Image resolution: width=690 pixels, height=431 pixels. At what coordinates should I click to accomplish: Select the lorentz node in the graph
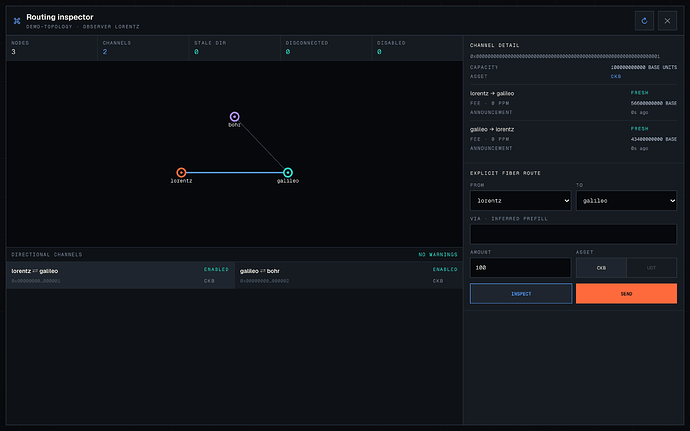point(181,172)
